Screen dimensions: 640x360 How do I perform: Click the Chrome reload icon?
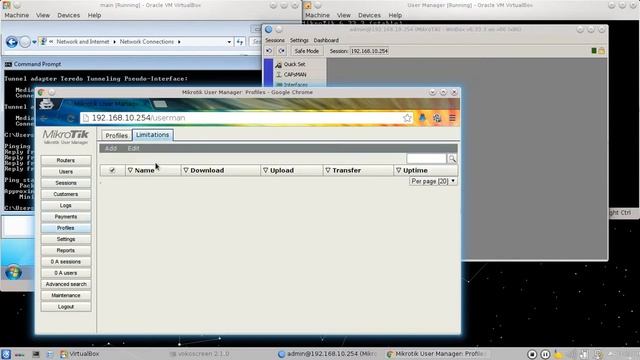point(70,118)
